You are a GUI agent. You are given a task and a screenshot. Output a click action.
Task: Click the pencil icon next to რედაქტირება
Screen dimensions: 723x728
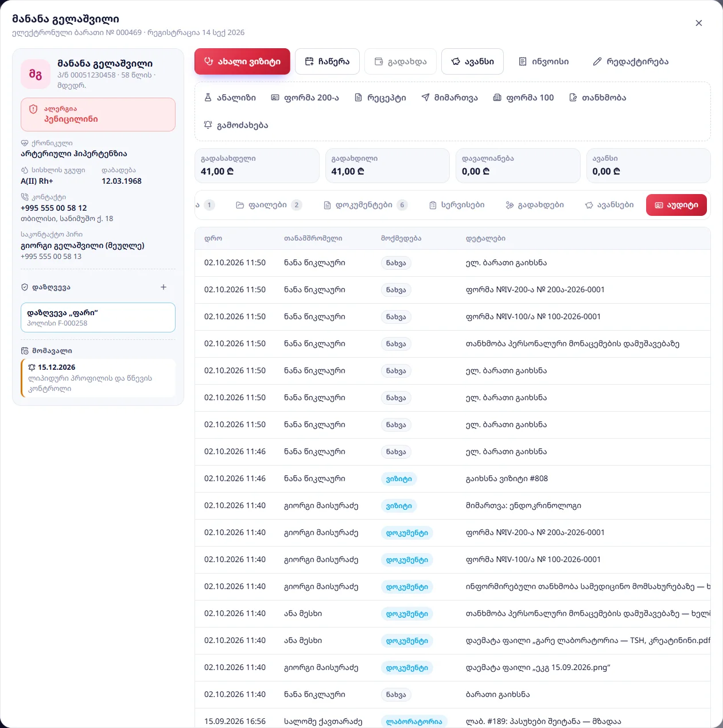pyautogui.click(x=597, y=61)
